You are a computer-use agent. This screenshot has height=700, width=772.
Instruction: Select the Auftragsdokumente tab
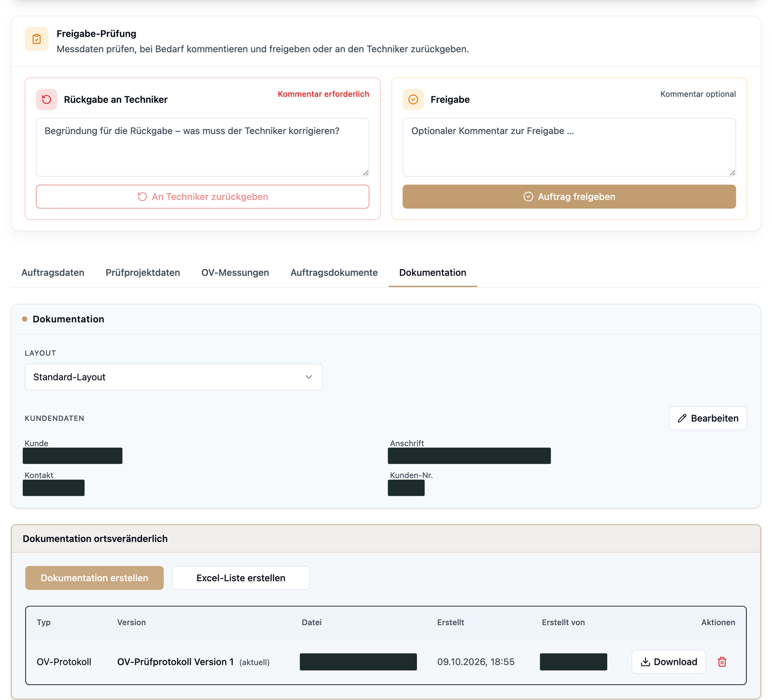[x=334, y=273]
